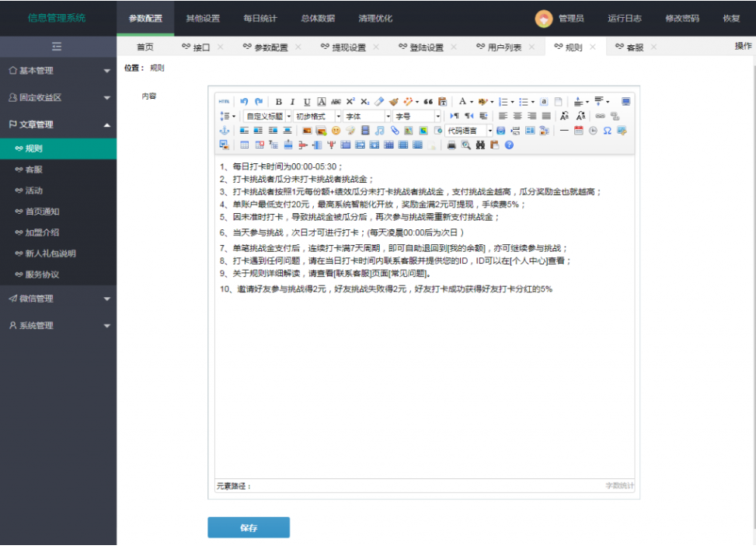The image size is (756, 549).
Task: Open the 字号 font size dropdown
Action: [417, 116]
